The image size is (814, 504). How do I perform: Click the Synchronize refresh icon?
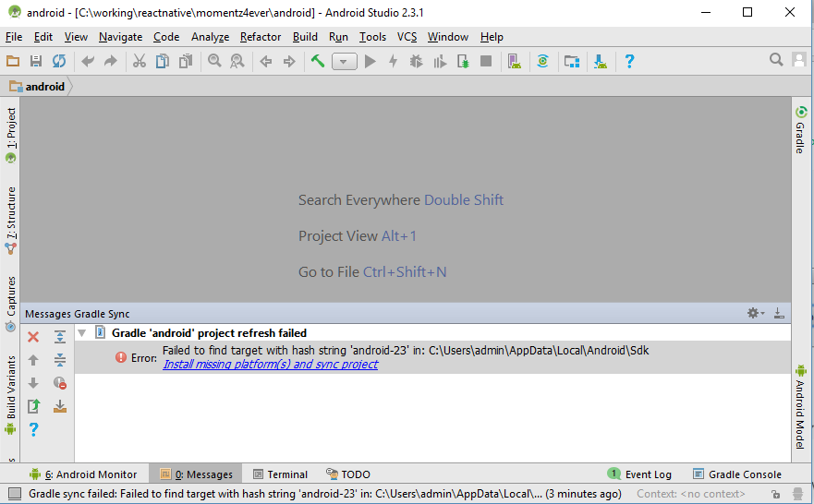pos(59,61)
